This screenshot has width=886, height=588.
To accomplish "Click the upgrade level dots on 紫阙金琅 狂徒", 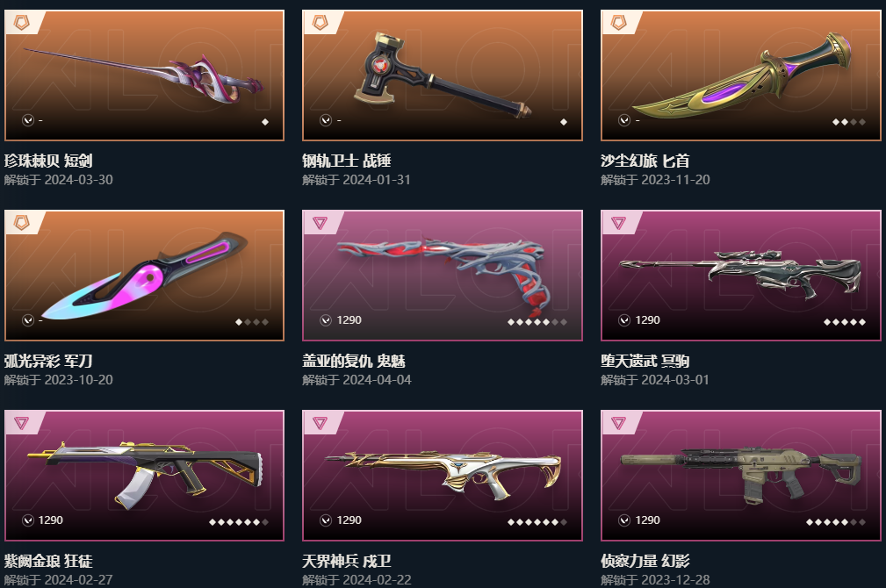I will point(239,522).
